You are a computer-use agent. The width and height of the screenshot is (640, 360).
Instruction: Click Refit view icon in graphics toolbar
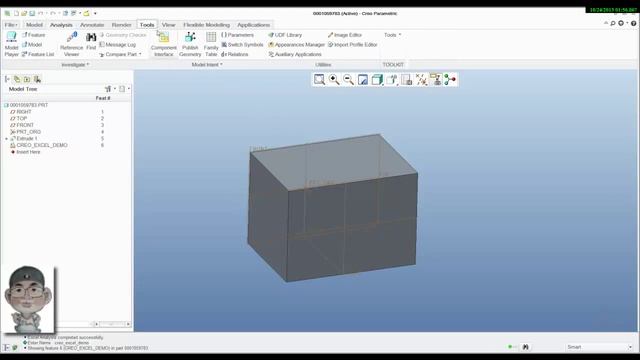[319, 80]
